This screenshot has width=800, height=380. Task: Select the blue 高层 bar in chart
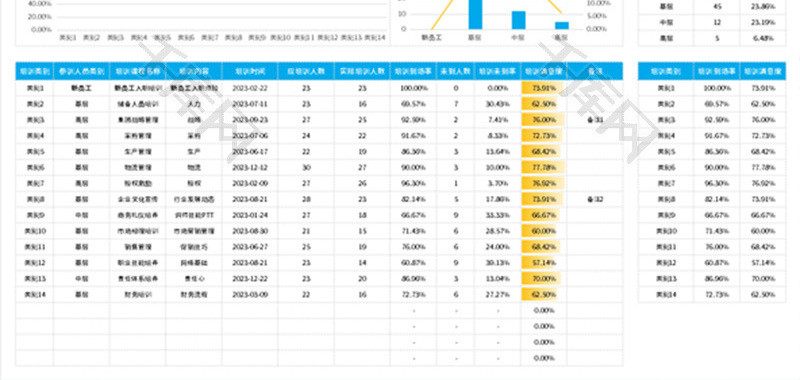(x=562, y=26)
